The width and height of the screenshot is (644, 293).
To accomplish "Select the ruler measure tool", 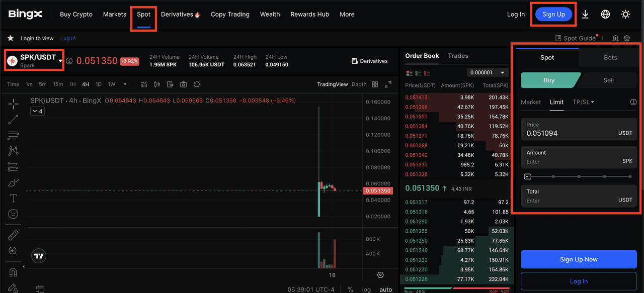I will coord(13,235).
